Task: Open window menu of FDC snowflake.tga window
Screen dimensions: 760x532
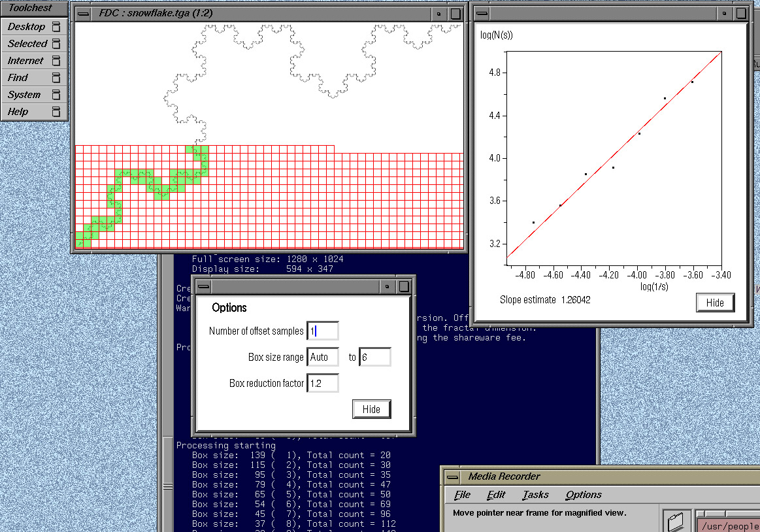Action: coord(83,13)
